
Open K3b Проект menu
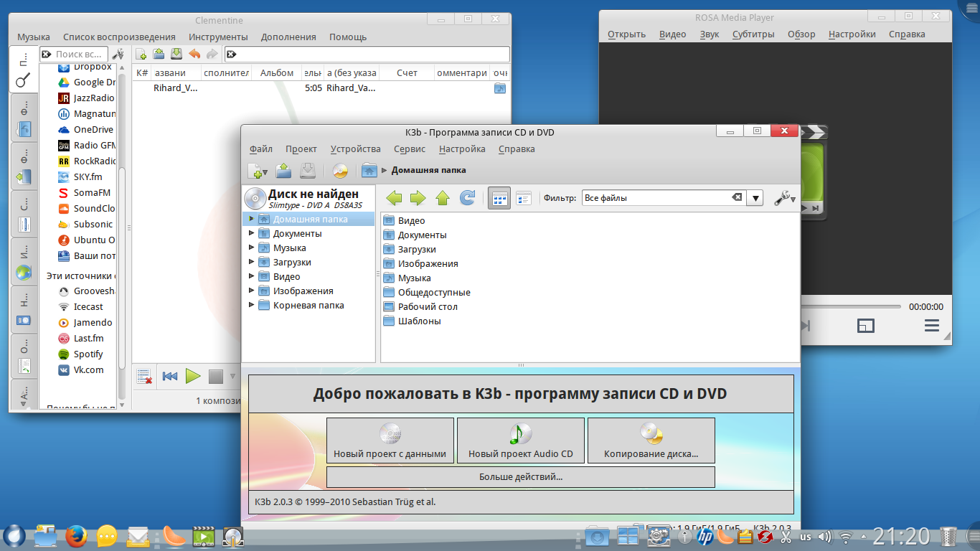pyautogui.click(x=301, y=149)
